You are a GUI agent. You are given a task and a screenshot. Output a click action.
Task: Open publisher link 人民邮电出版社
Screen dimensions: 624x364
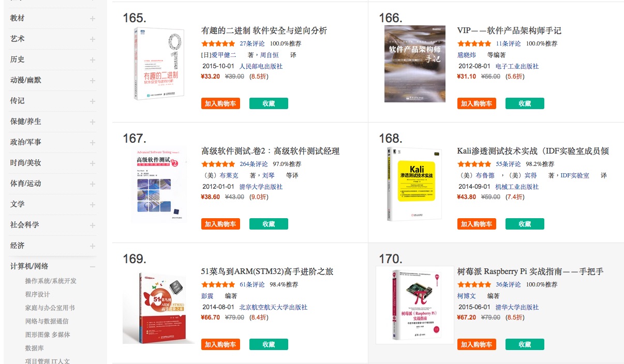[x=261, y=66]
